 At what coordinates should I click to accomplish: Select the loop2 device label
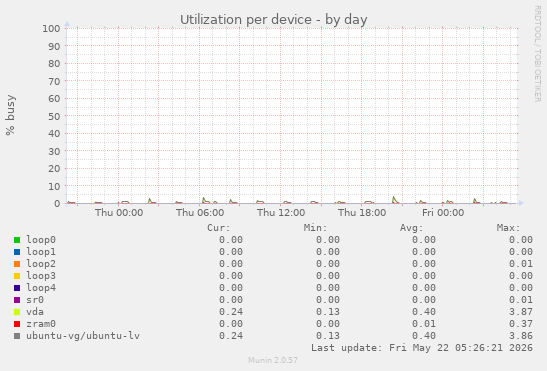41,264
